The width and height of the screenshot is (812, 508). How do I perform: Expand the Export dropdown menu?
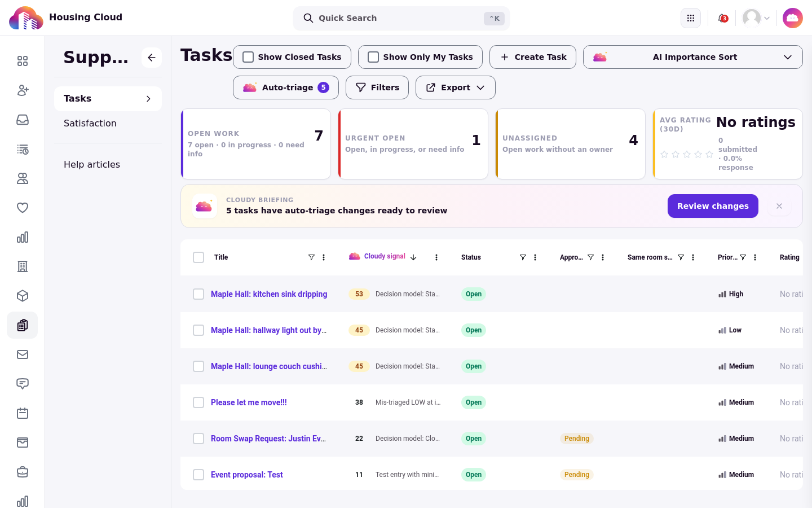coord(455,87)
